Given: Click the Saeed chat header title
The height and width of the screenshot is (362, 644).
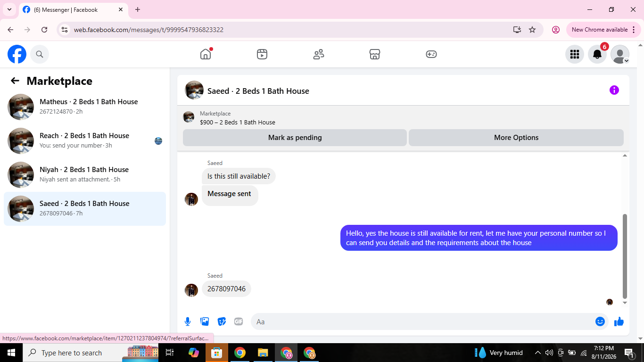Looking at the screenshot, I should pos(258,91).
